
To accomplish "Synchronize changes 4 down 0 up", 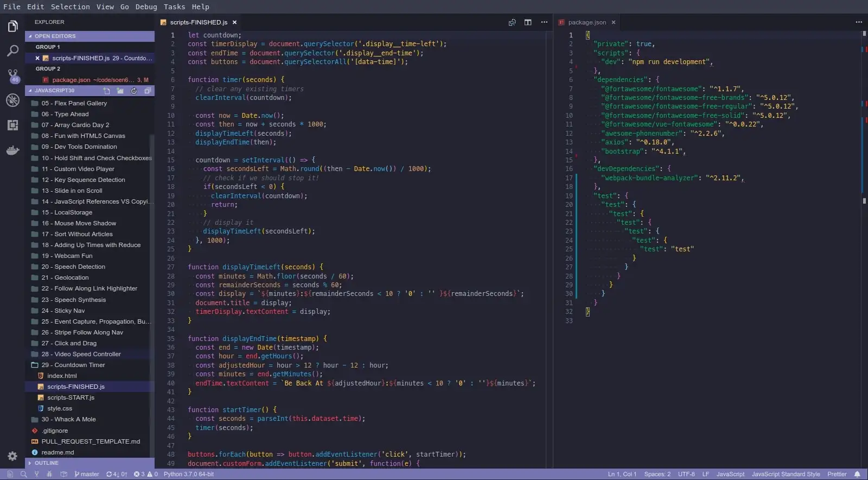I will [117, 474].
